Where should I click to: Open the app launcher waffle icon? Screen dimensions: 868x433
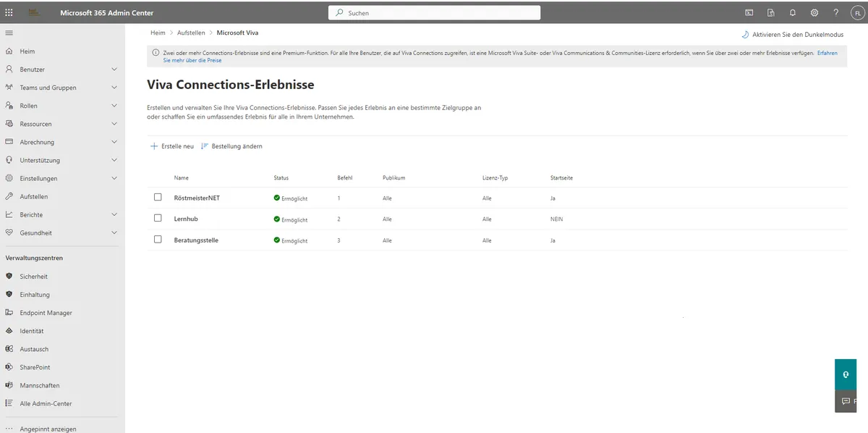coord(9,12)
